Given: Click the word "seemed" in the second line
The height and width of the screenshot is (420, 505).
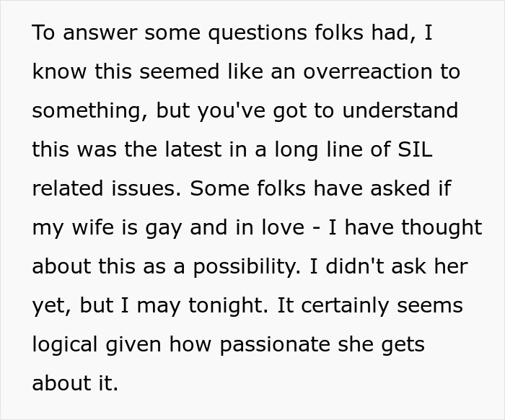Looking at the screenshot, I should point(180,71).
